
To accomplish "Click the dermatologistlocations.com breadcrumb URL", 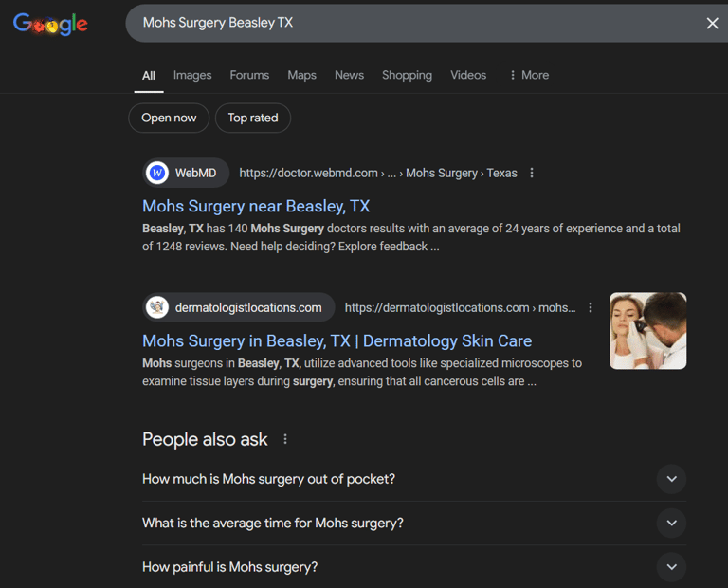I will pos(460,307).
